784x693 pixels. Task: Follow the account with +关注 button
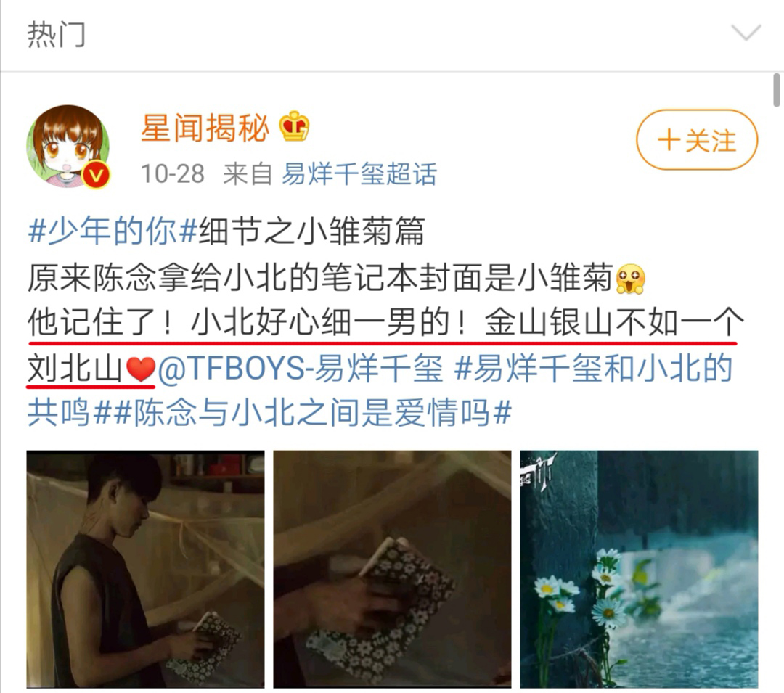pyautogui.click(x=697, y=140)
